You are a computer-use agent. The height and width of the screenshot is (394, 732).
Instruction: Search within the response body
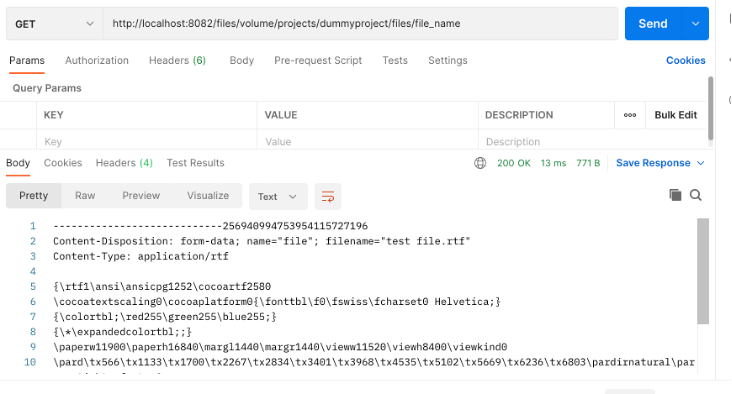(x=696, y=195)
